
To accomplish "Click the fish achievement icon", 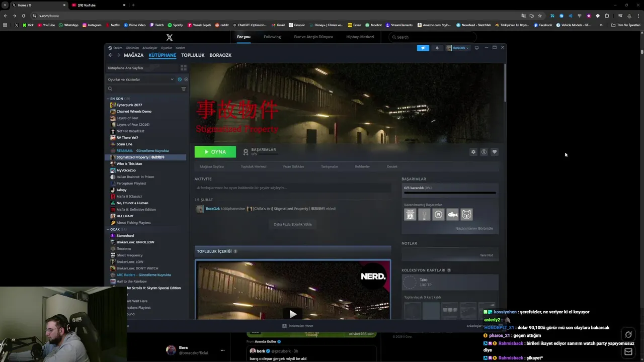I will click(x=452, y=215).
